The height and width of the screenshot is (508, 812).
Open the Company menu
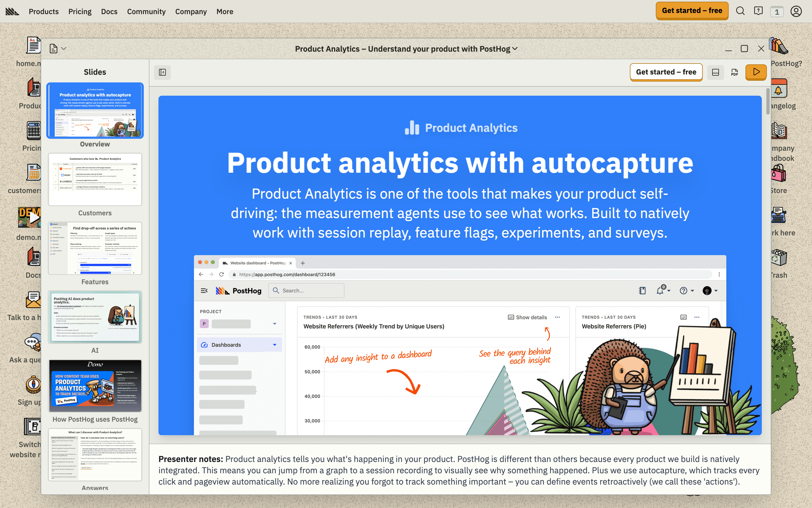191,11
